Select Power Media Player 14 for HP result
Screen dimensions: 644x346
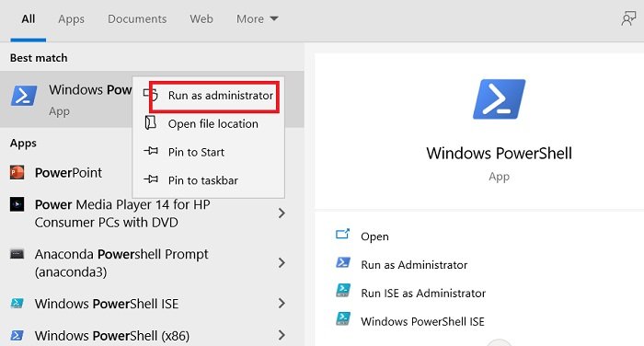(122, 213)
